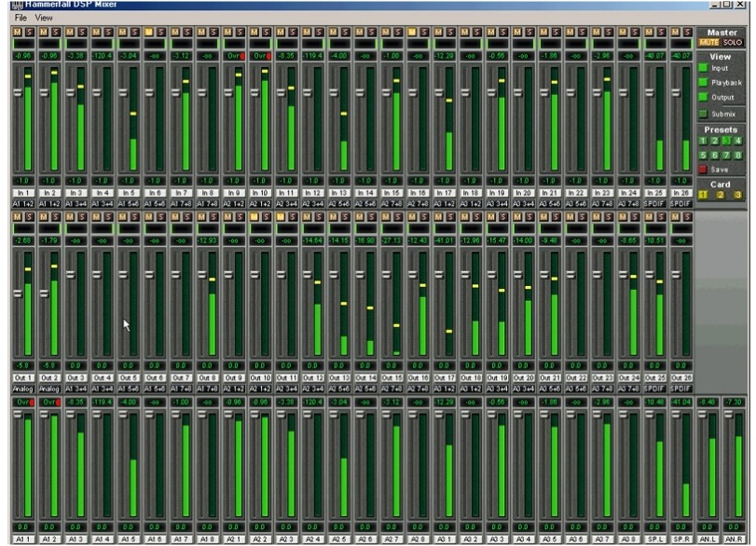Load preset 4
Viewport: 756px width, 546px height.
(738, 142)
